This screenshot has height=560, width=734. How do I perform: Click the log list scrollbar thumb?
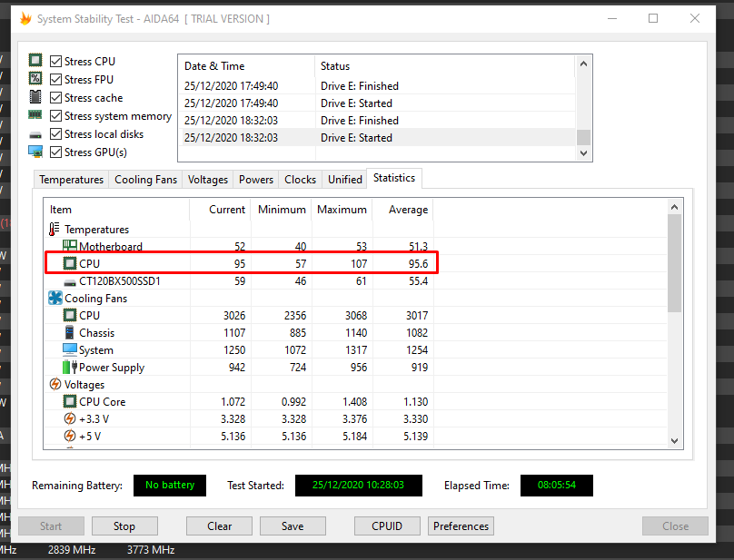point(583,138)
